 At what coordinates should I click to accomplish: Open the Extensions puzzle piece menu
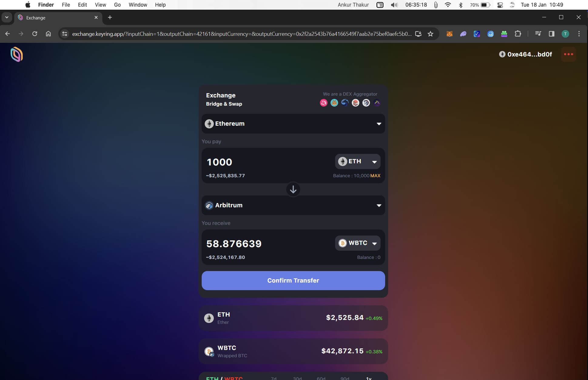click(x=518, y=34)
